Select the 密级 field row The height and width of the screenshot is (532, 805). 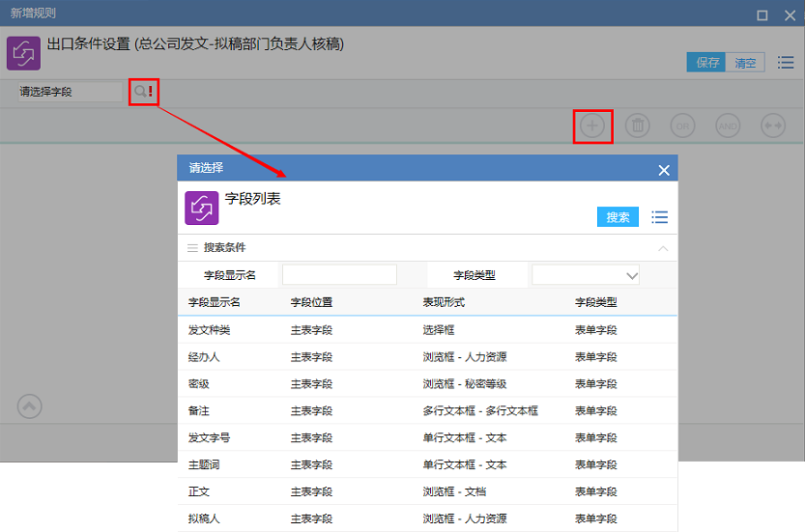click(x=199, y=384)
